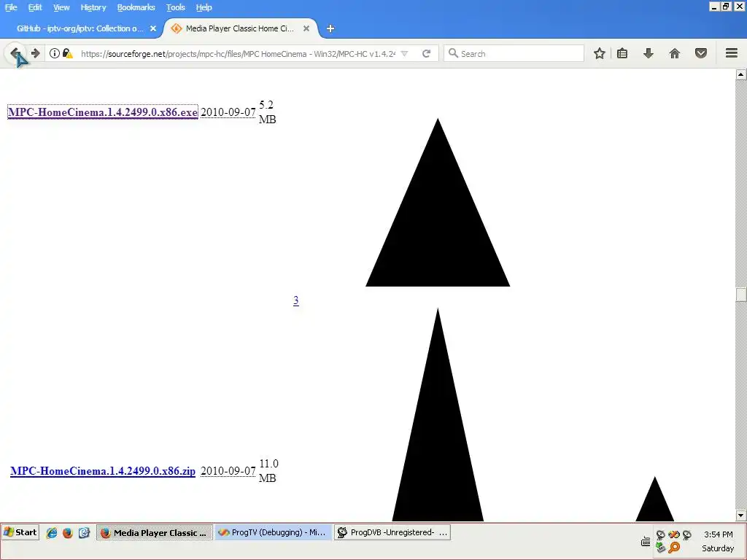Click the orange magnifier tray icon
Screen dimensions: 747x560
tap(674, 548)
